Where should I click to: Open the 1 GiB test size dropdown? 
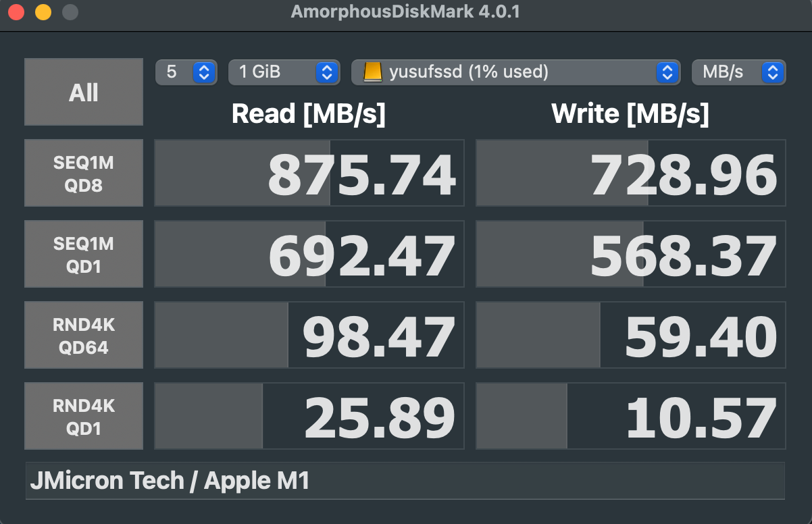tap(284, 72)
